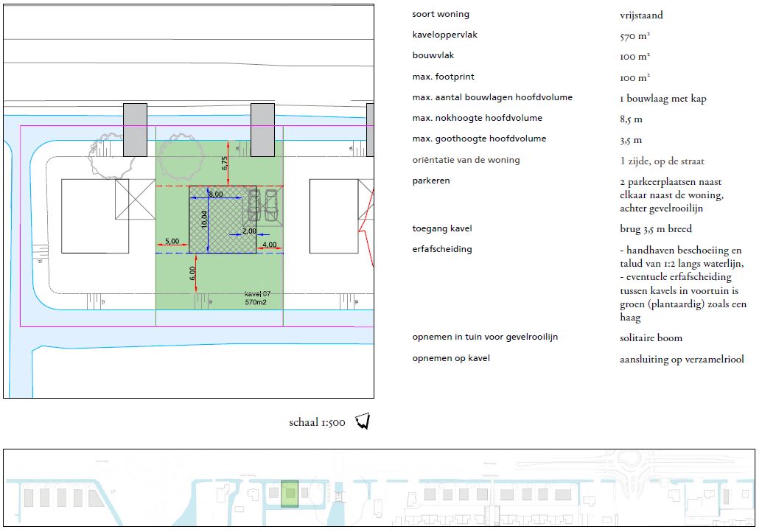Click the 6,75 setback dimension label
762x532 pixels.
(225, 164)
